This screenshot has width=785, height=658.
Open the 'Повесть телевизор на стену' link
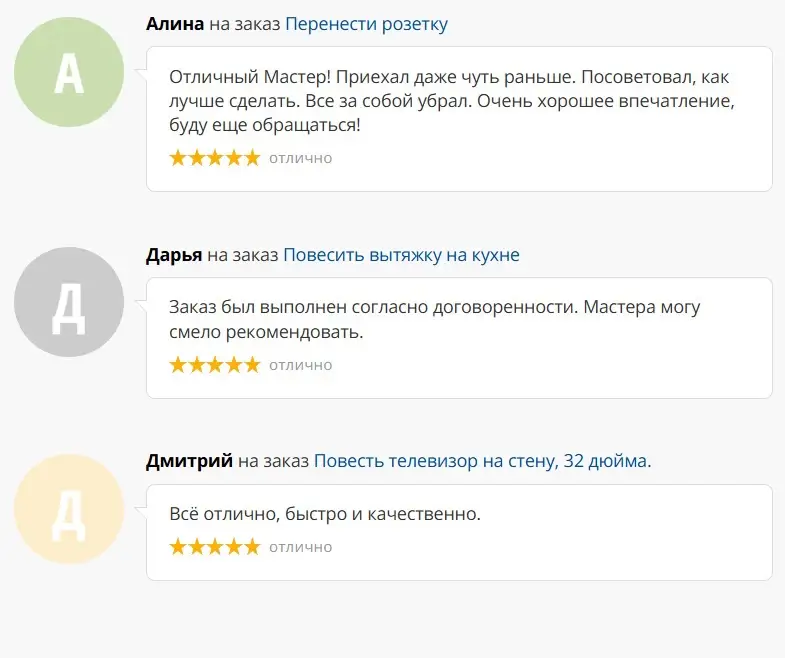coord(482,461)
